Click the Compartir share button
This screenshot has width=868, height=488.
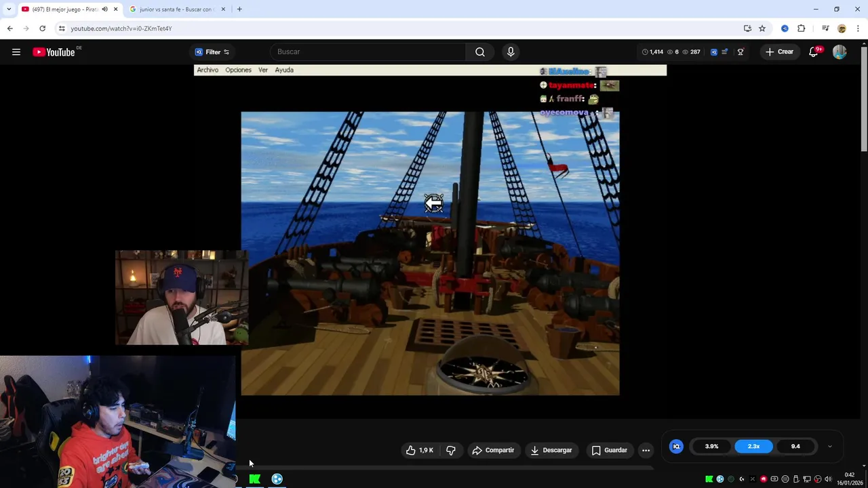(x=493, y=450)
